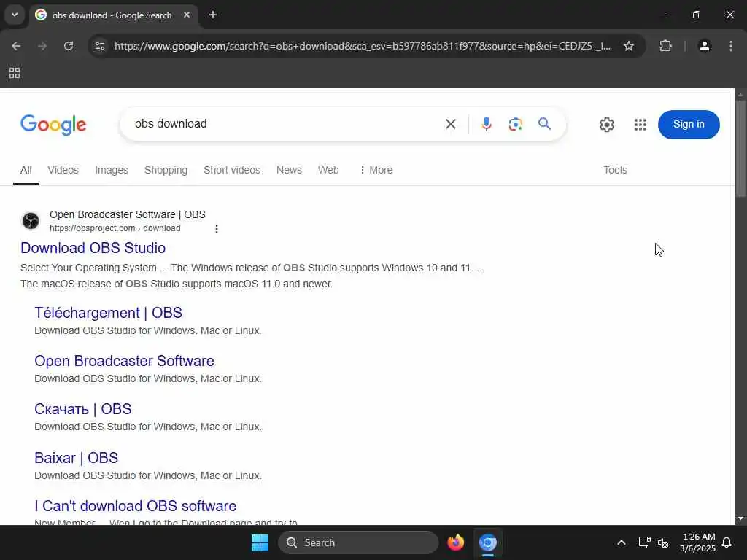The height and width of the screenshot is (560, 747).
Task: Click the muted volume tray icon
Action: (663, 542)
